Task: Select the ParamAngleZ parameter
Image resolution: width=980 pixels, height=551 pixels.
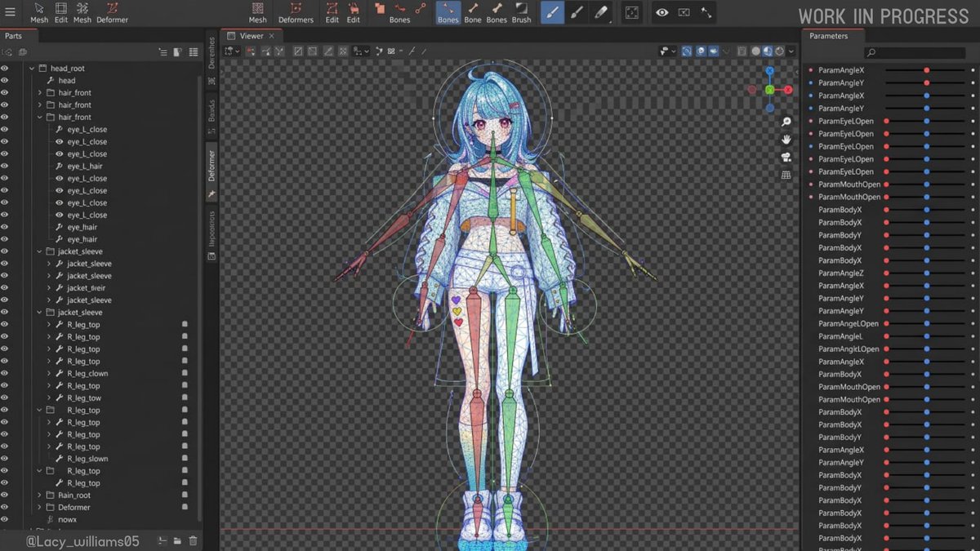Action: pyautogui.click(x=841, y=273)
